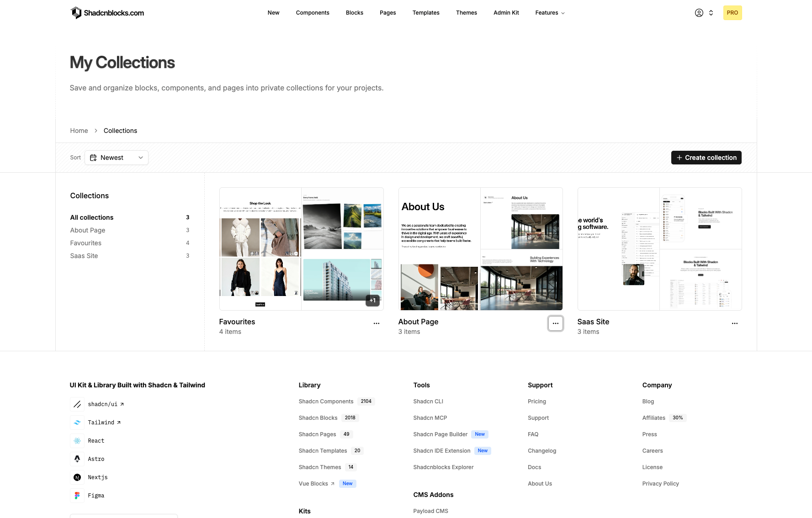Click the React atom icon

tap(77, 441)
